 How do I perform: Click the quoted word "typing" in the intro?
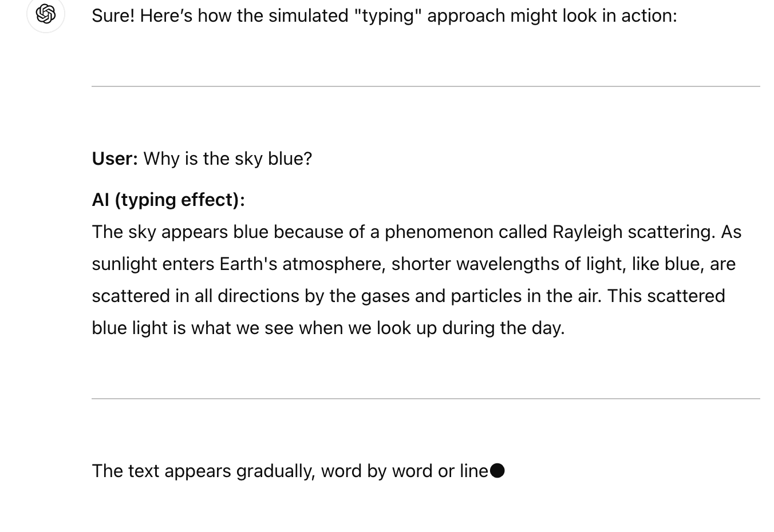coord(388,15)
